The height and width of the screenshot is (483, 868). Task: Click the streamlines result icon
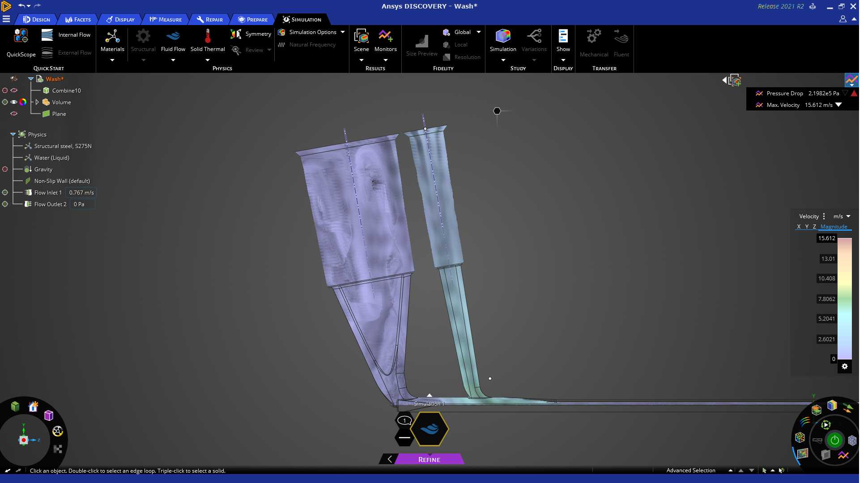[x=805, y=421]
